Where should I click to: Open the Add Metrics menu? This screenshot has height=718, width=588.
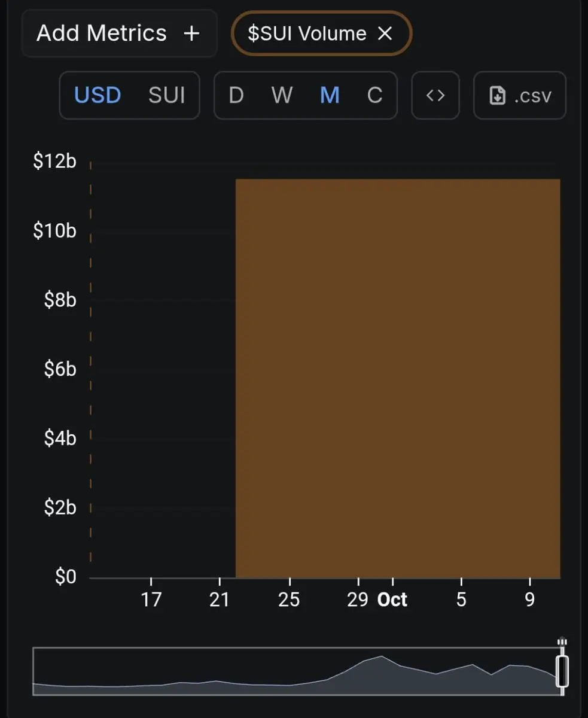pos(119,34)
